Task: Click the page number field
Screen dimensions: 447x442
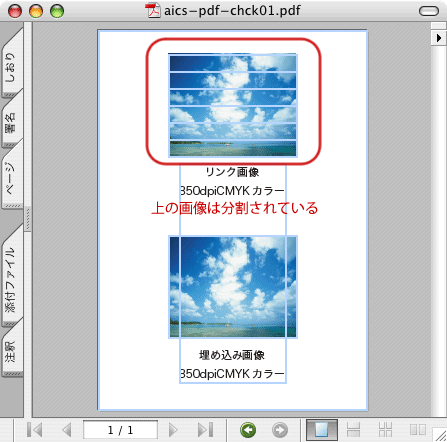Action: (120, 430)
